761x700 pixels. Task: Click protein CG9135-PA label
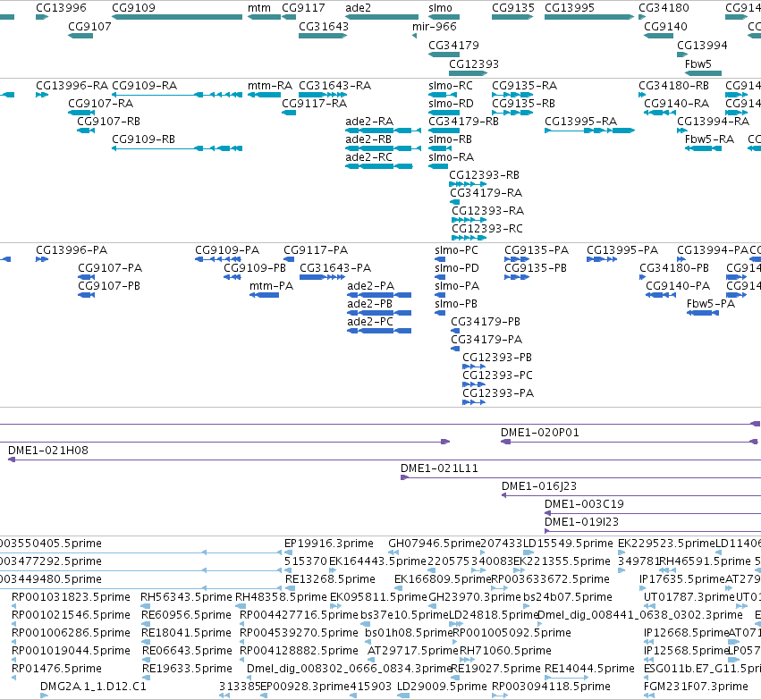(537, 250)
